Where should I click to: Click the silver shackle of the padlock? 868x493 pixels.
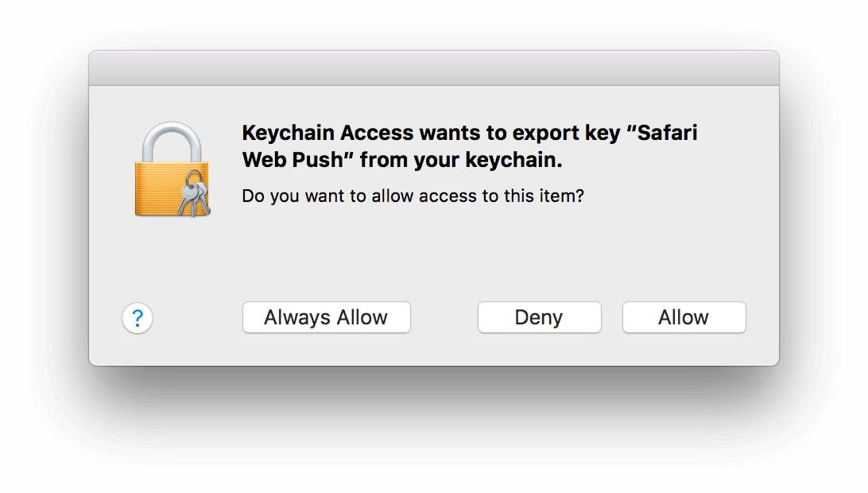click(172, 142)
